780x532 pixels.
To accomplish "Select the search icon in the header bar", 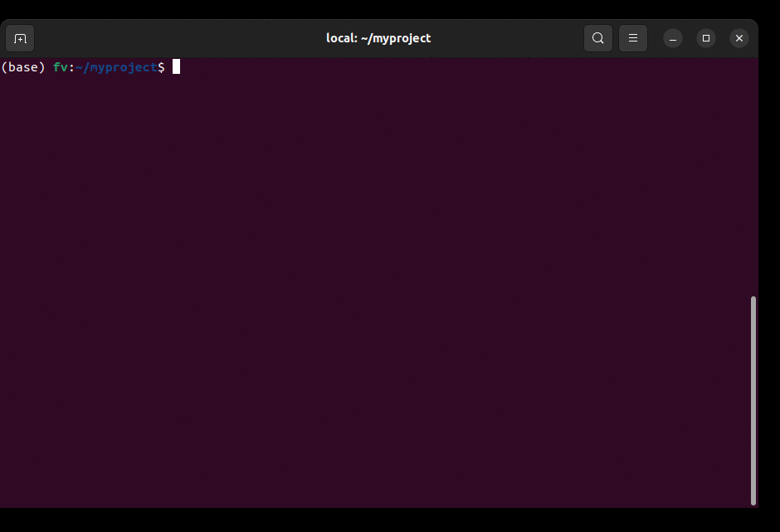I will click(x=597, y=37).
